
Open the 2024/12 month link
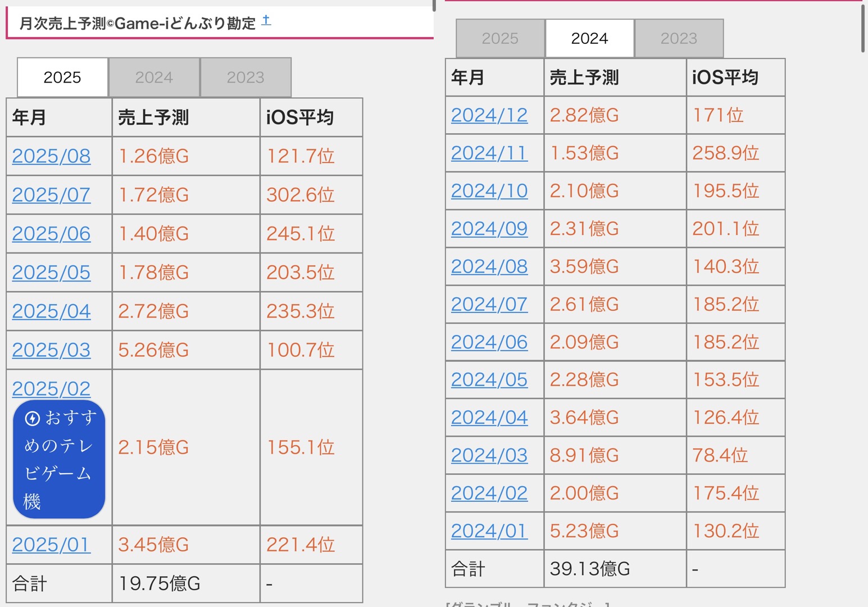pos(489,115)
